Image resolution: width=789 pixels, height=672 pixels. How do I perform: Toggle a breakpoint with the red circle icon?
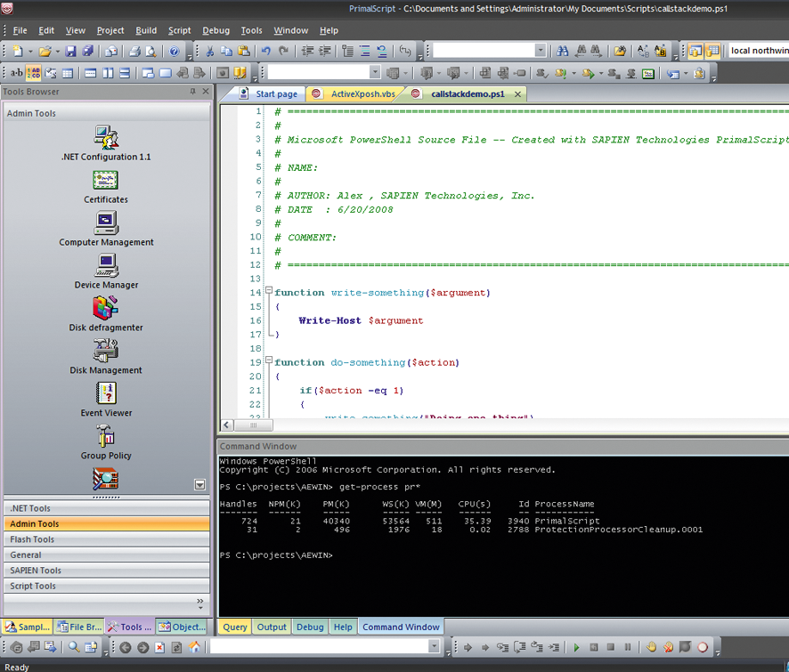point(700,647)
